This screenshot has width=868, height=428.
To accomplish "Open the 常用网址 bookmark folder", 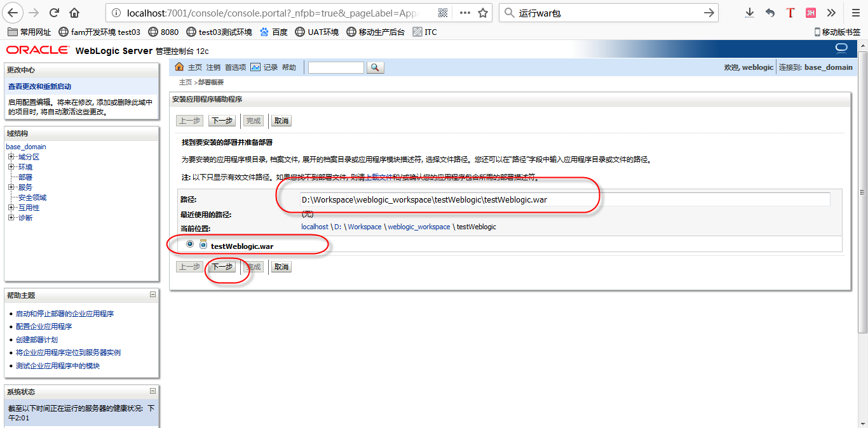I will (29, 32).
